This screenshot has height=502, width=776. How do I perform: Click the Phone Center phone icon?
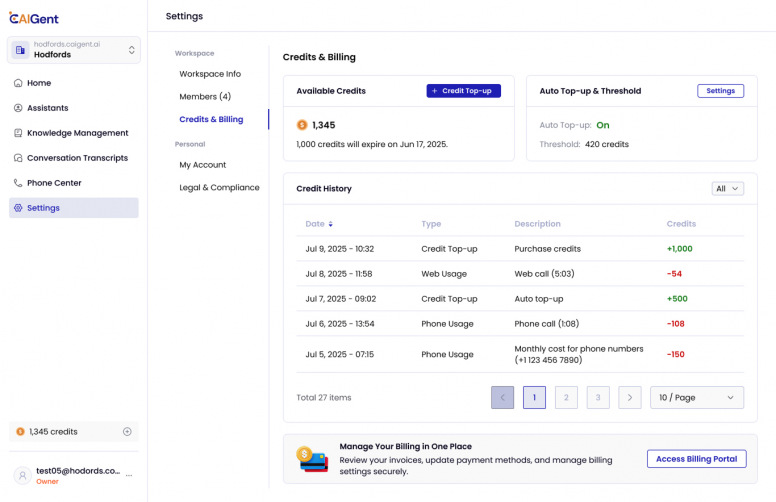(19, 183)
